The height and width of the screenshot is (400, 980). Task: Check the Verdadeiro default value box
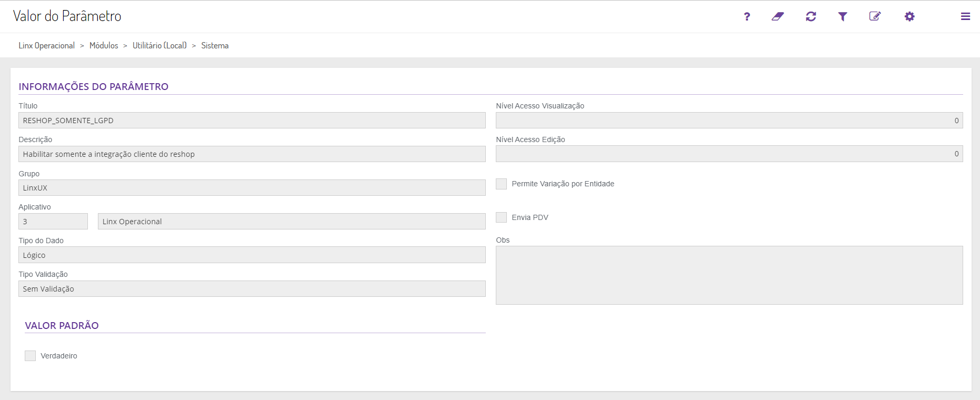click(31, 356)
